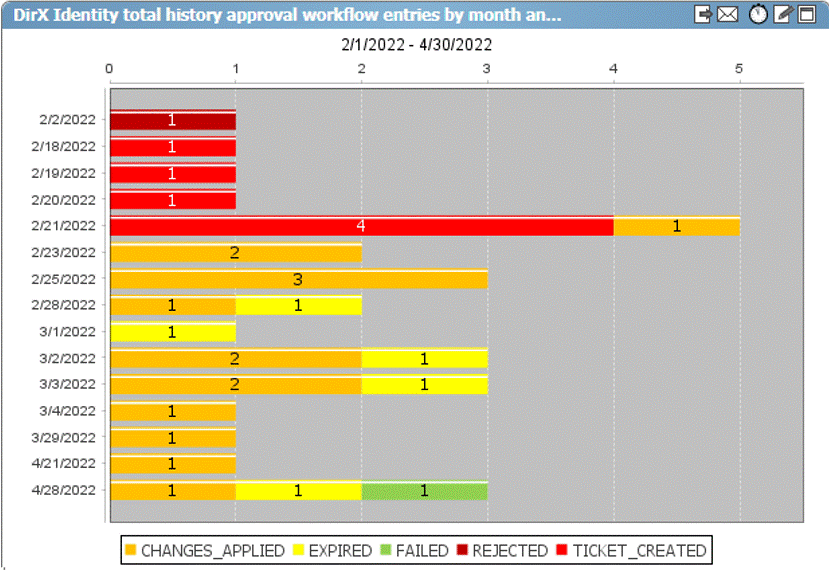829x570 pixels.
Task: Click the window maximize icon in header
Action: click(x=806, y=14)
